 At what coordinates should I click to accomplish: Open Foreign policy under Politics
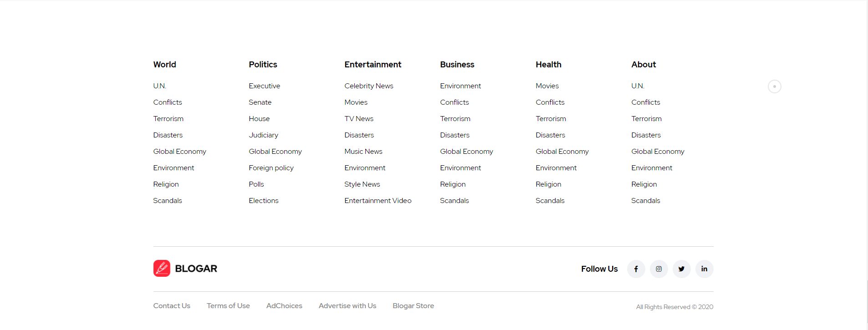point(271,168)
